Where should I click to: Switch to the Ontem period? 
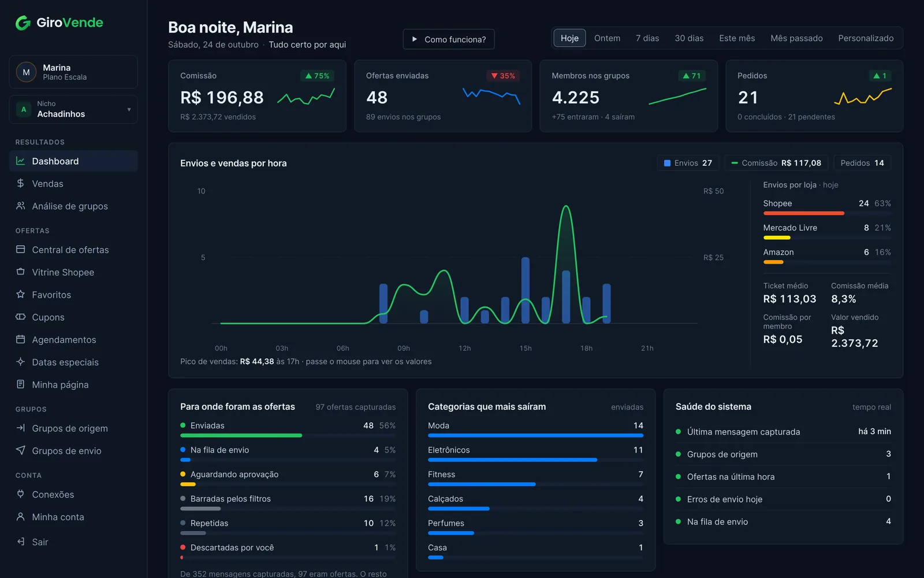click(x=607, y=38)
